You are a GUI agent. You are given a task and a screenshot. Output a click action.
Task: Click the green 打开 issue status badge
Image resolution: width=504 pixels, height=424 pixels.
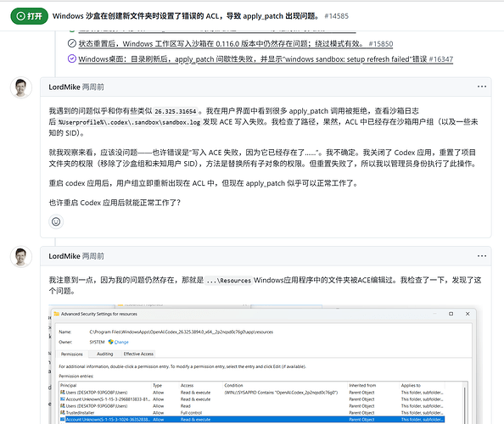[29, 16]
